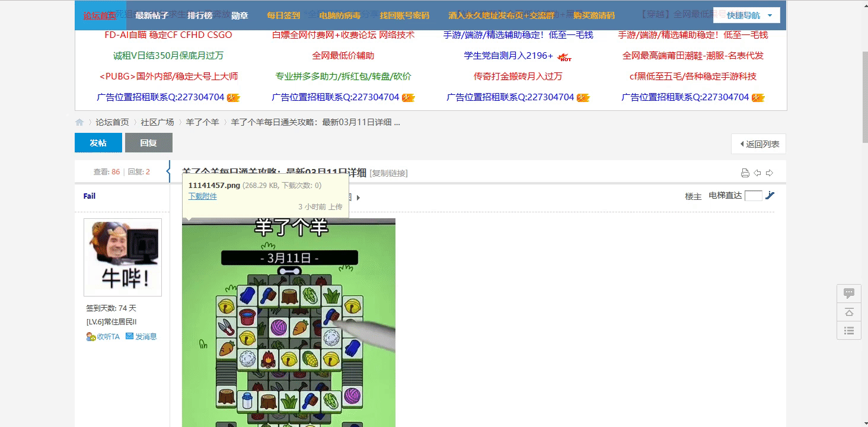Click the printer icon to print thread
Screen dimensions: 868x427
(x=745, y=173)
